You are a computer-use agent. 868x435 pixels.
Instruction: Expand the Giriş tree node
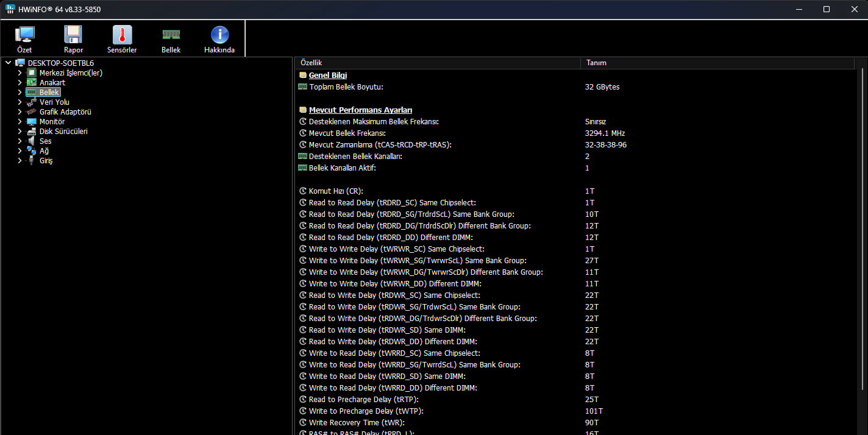[x=20, y=160]
